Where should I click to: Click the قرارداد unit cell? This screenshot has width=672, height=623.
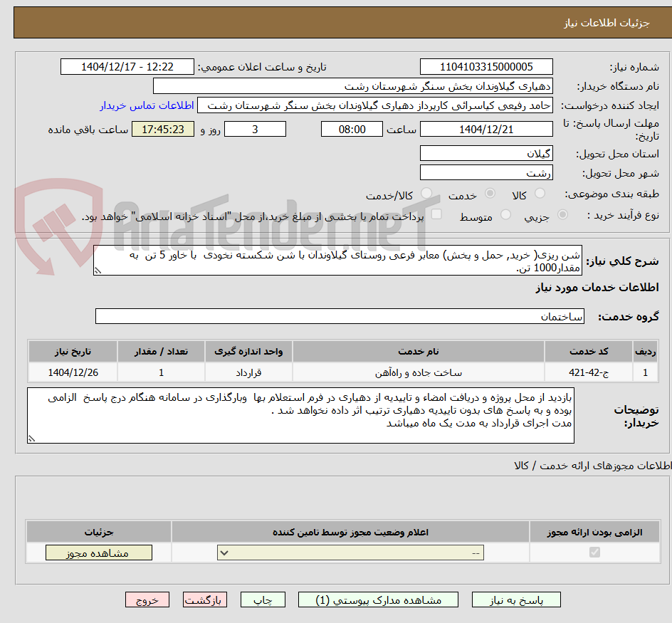click(x=248, y=372)
